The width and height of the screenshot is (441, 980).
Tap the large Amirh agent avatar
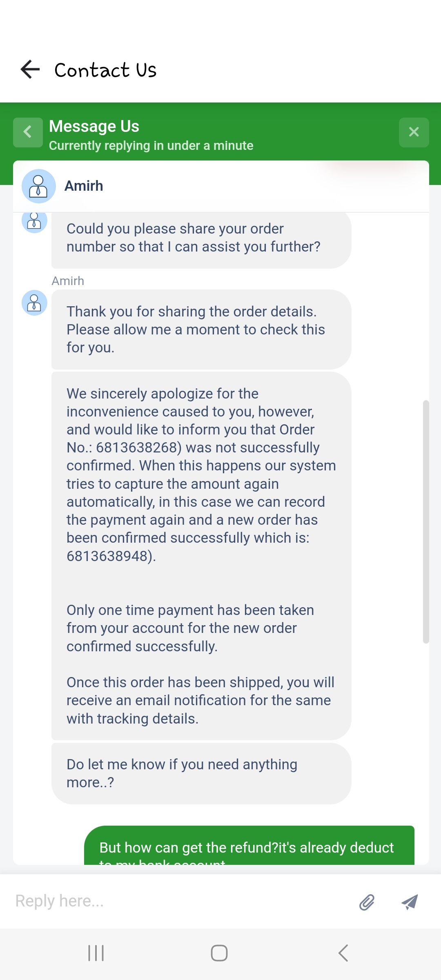coord(38,186)
